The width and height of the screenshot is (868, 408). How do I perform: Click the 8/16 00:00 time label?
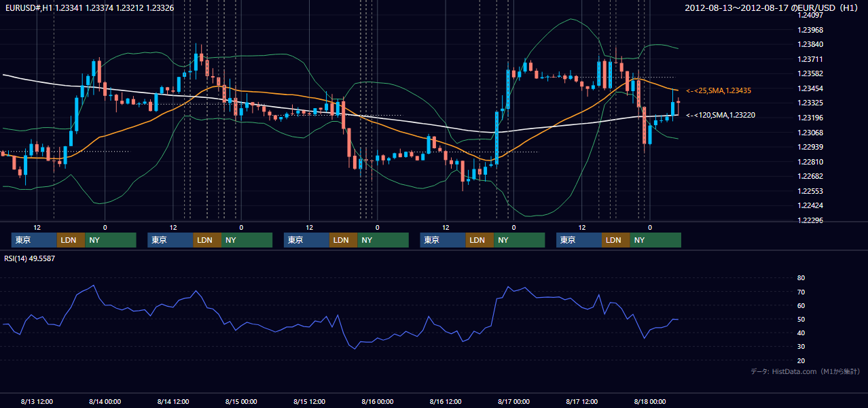(378, 401)
